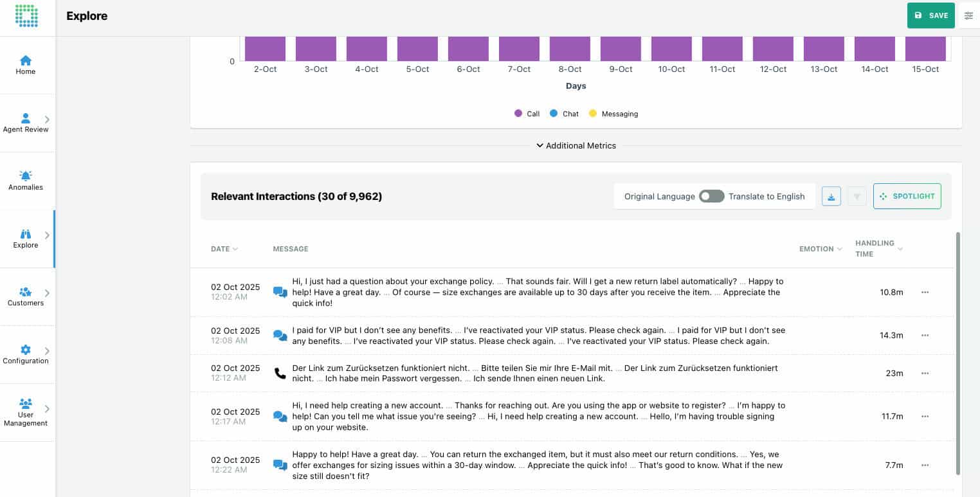
Task: Click the chat icon on VIP benefits message
Action: 280,336
